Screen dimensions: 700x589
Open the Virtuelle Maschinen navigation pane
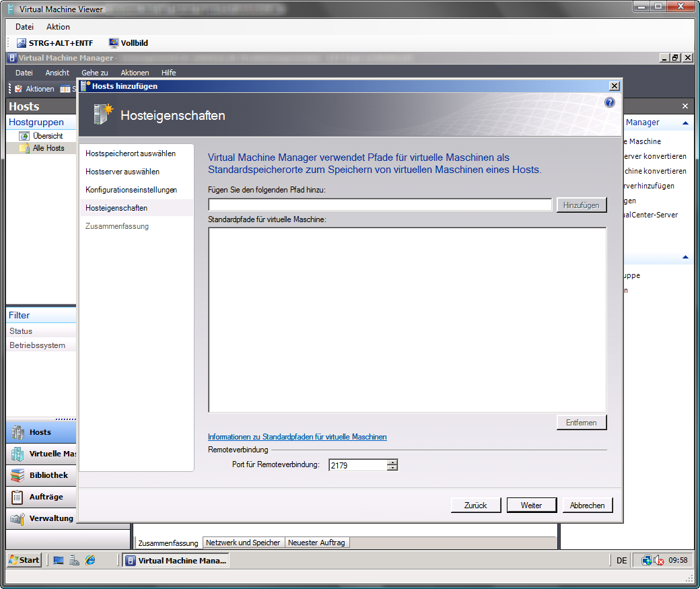coord(41,454)
